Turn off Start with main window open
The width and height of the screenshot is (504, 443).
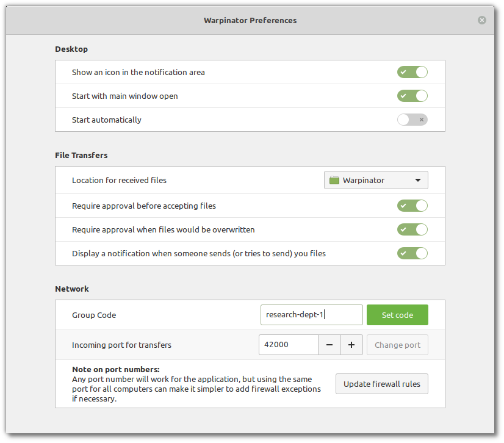click(x=412, y=96)
